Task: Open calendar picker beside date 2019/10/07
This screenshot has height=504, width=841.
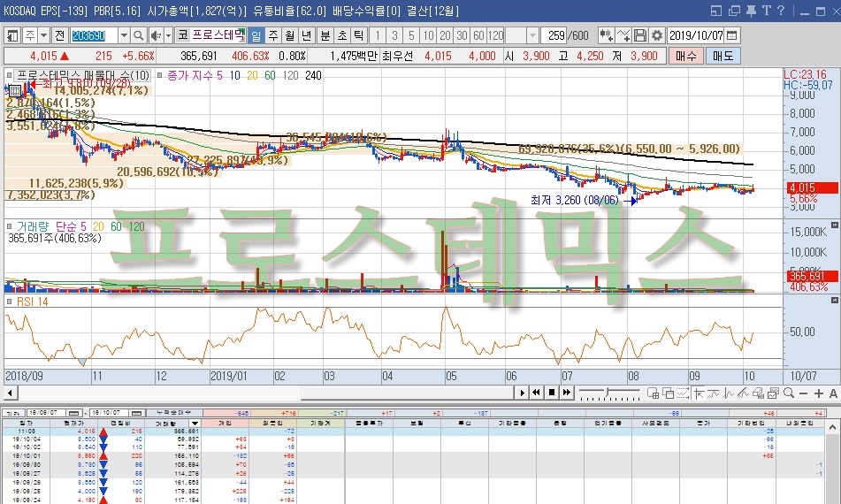Action: pos(732,36)
